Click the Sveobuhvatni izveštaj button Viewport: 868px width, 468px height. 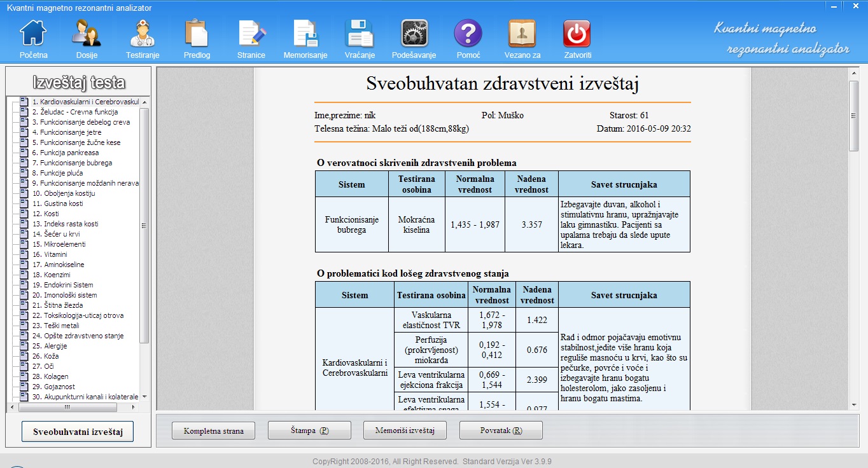(78, 432)
